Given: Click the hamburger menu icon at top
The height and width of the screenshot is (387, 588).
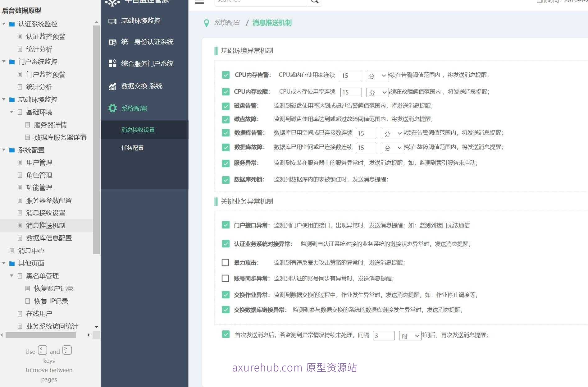Looking at the screenshot, I should coord(199,2).
